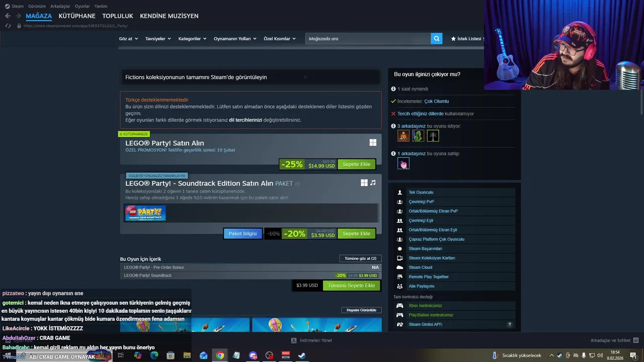
Task: Open Discord from the taskbar
Action: [x=253, y=355]
